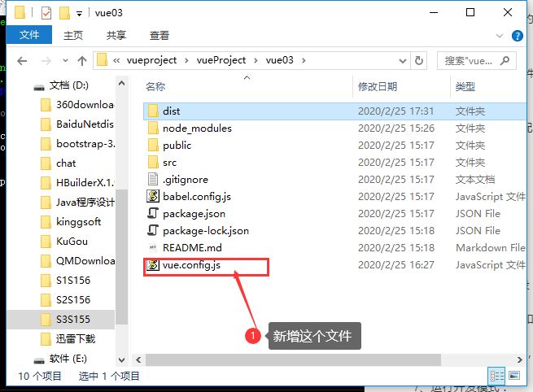
Task: Open the 文件 menu tab
Action: (29, 35)
